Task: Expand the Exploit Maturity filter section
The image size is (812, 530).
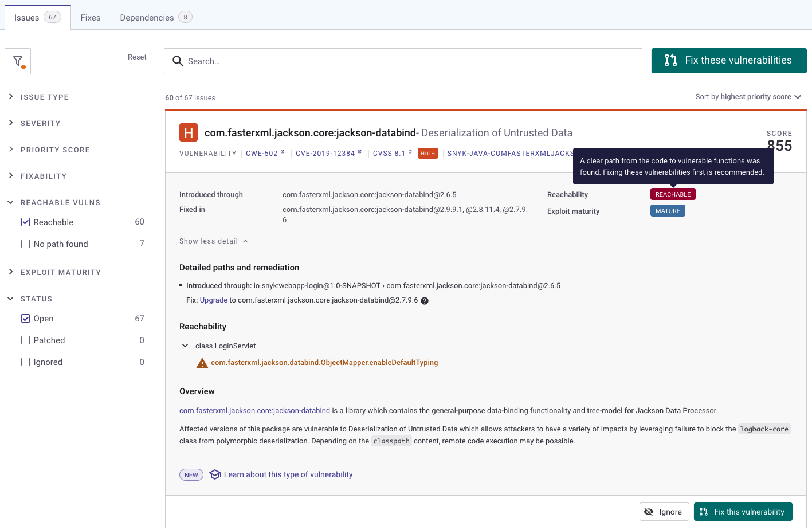Action: 54,272
